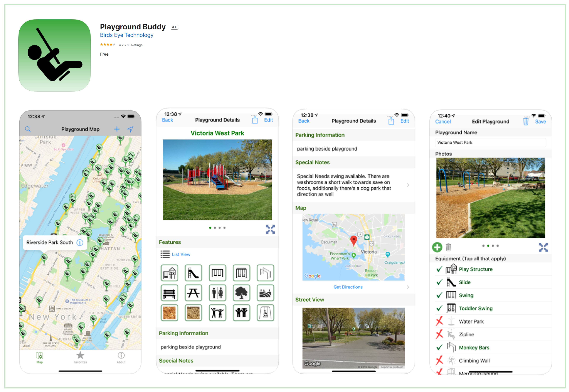Tap the monkey bars feature icon
The width and height of the screenshot is (569, 392).
[265, 273]
